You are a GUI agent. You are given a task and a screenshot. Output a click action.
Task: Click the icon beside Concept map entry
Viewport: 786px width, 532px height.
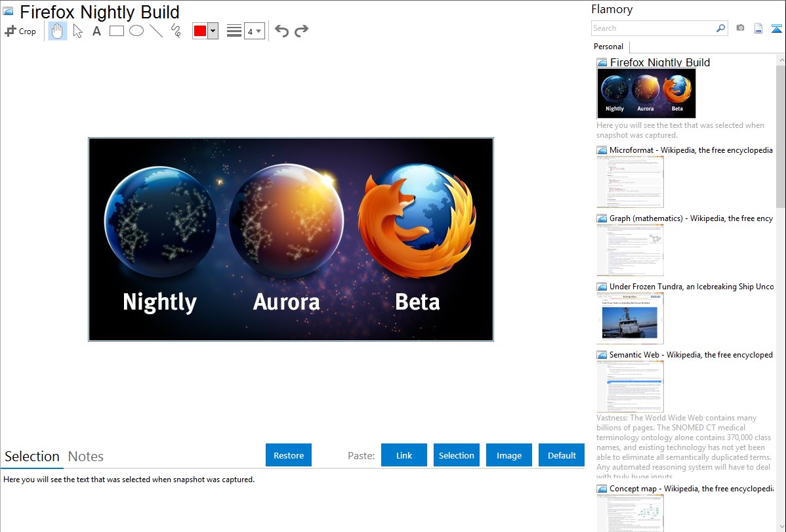tap(602, 489)
